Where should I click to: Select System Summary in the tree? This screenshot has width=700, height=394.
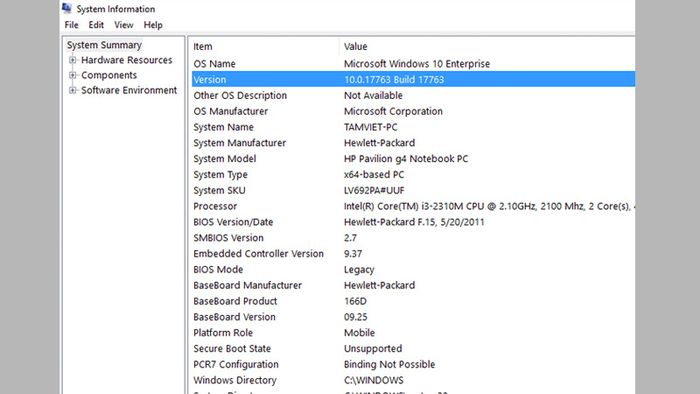(x=104, y=45)
